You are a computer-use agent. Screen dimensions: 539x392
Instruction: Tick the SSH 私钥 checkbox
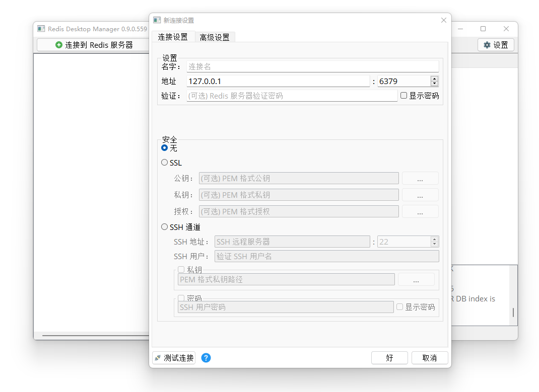[x=181, y=269]
